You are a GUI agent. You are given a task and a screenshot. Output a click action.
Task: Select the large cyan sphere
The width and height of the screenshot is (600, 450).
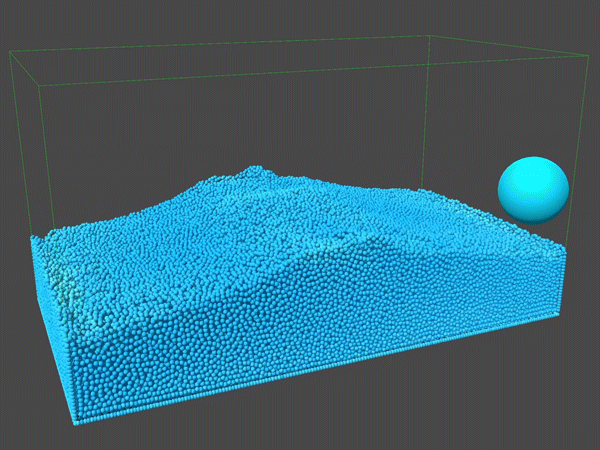[533, 188]
